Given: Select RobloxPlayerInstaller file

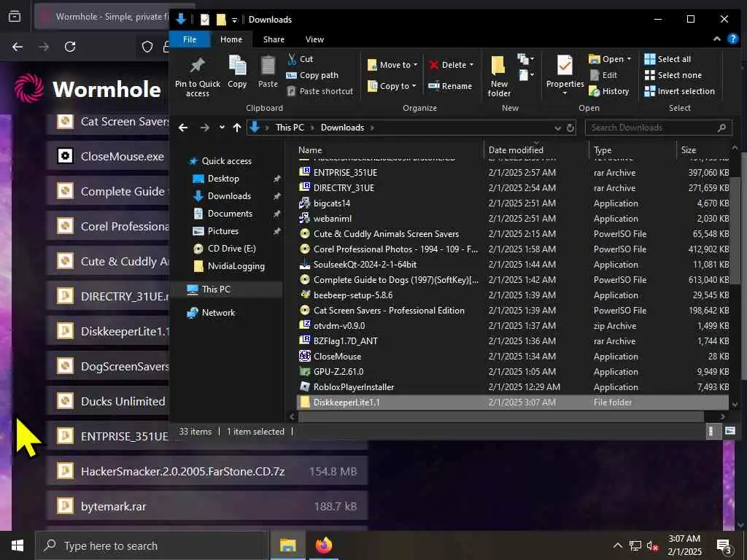Looking at the screenshot, I should (512, 387).
